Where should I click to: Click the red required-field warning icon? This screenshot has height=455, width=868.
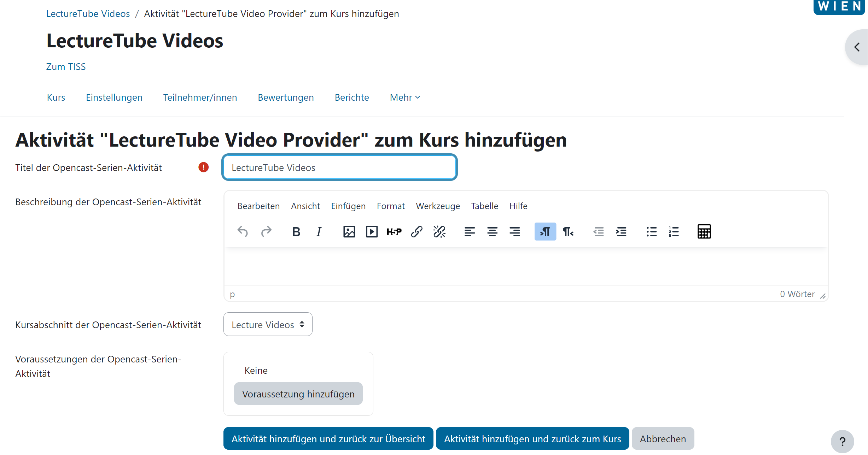coord(204,167)
